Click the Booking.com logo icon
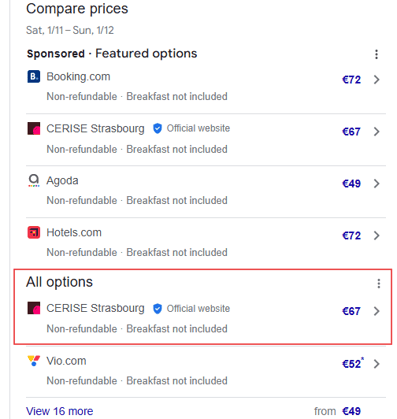 34,77
